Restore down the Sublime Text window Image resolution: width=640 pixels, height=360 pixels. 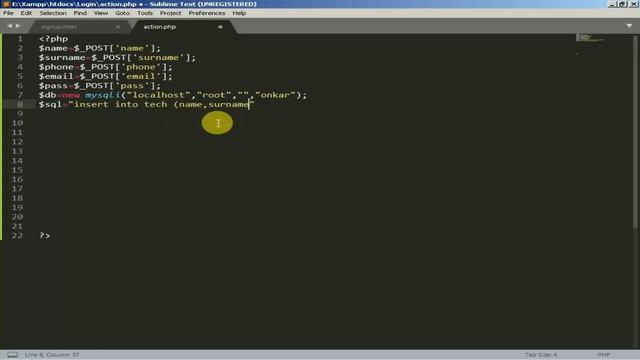(622, 4)
